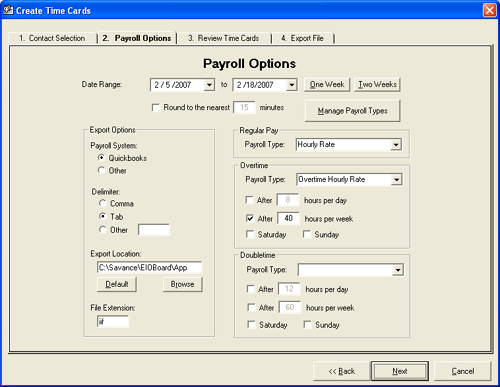Open Doubletime Payroll Type dropdown

click(398, 270)
